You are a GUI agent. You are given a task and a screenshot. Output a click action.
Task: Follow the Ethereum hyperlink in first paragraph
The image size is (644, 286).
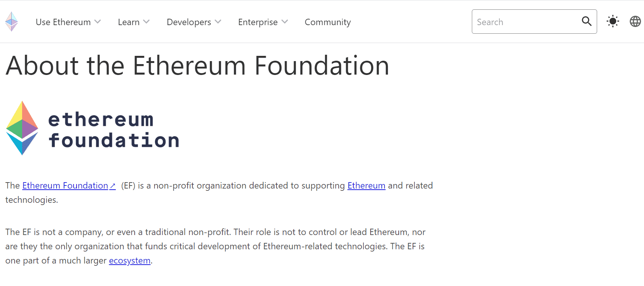click(366, 186)
